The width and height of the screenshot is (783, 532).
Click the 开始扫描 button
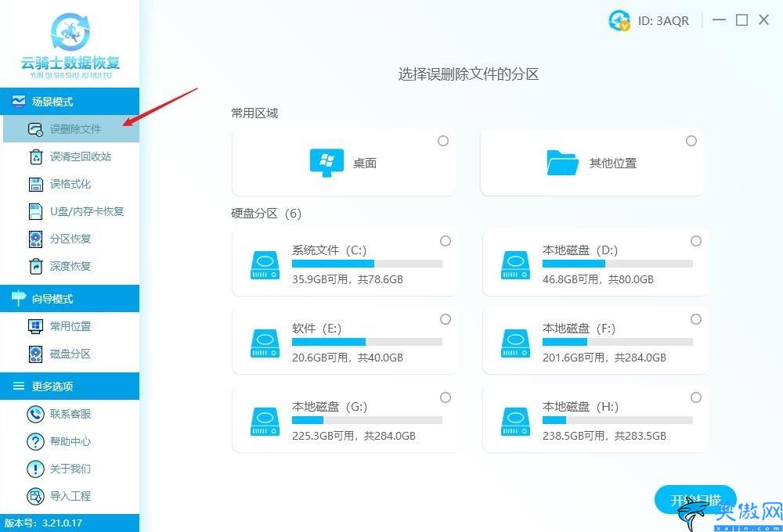pyautogui.click(x=695, y=500)
